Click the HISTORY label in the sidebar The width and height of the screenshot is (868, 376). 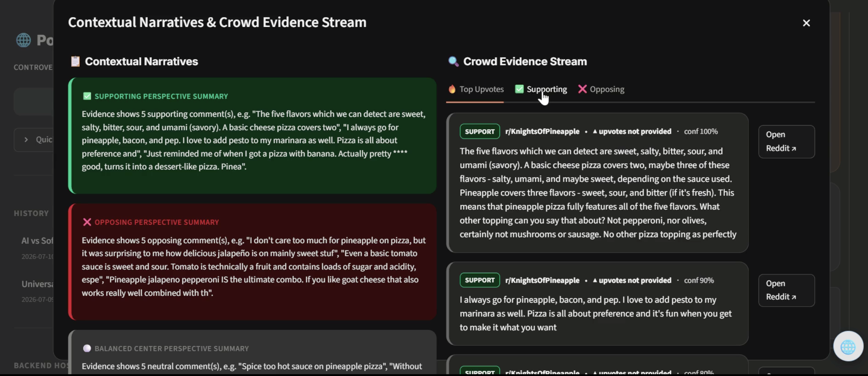(x=31, y=213)
